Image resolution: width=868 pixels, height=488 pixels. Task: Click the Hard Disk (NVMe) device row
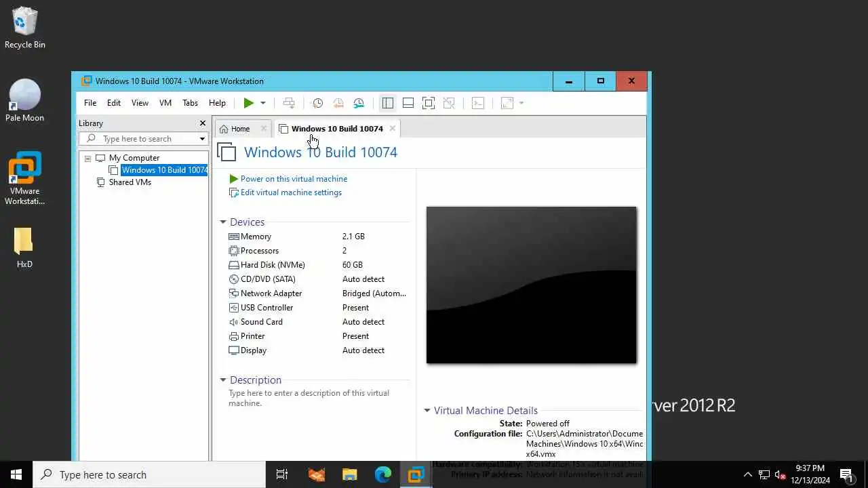[318, 265]
